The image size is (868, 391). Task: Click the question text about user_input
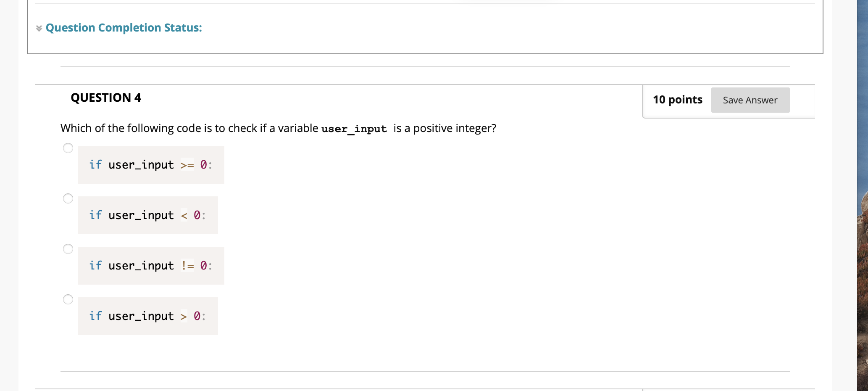(x=277, y=128)
